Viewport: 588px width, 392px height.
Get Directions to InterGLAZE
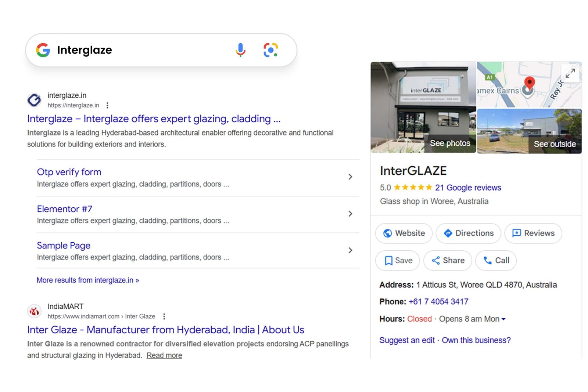pos(468,233)
